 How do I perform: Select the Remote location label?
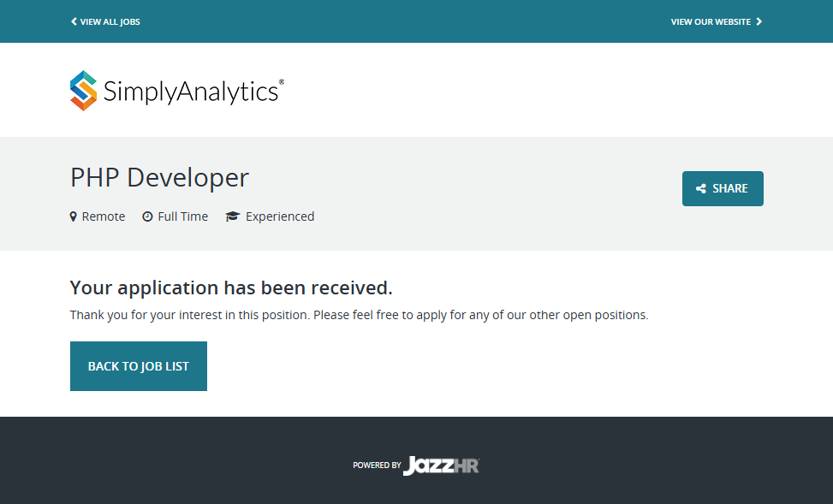click(x=104, y=216)
